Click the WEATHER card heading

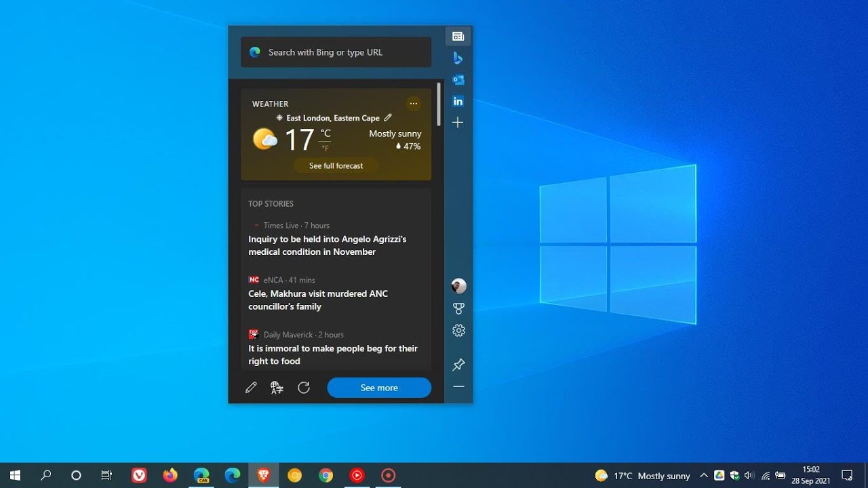(x=270, y=104)
